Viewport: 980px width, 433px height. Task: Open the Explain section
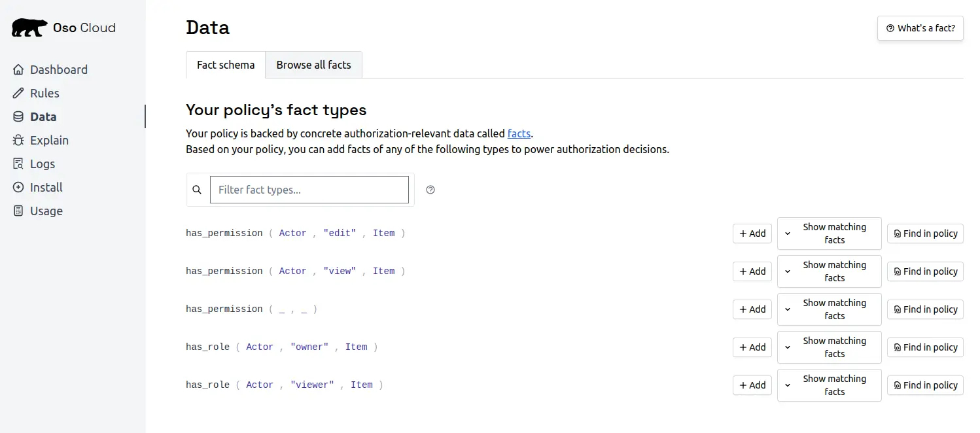tap(49, 140)
